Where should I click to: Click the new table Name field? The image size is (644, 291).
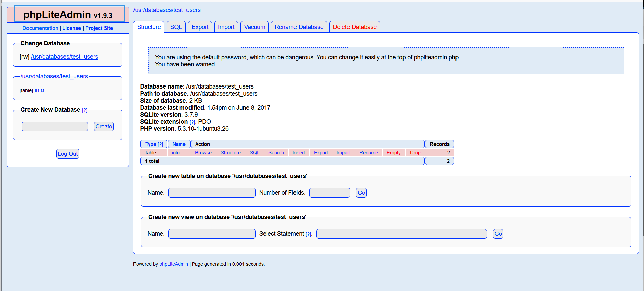point(212,193)
